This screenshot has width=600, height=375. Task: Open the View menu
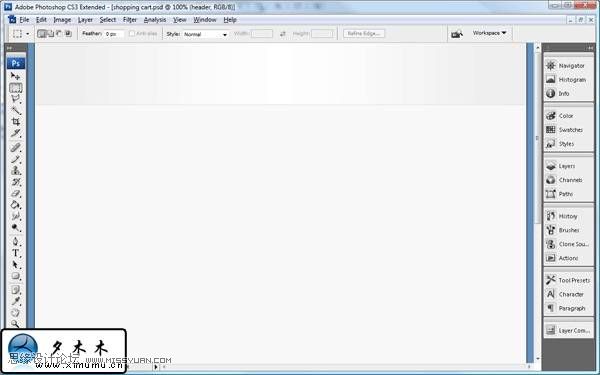[x=179, y=20]
